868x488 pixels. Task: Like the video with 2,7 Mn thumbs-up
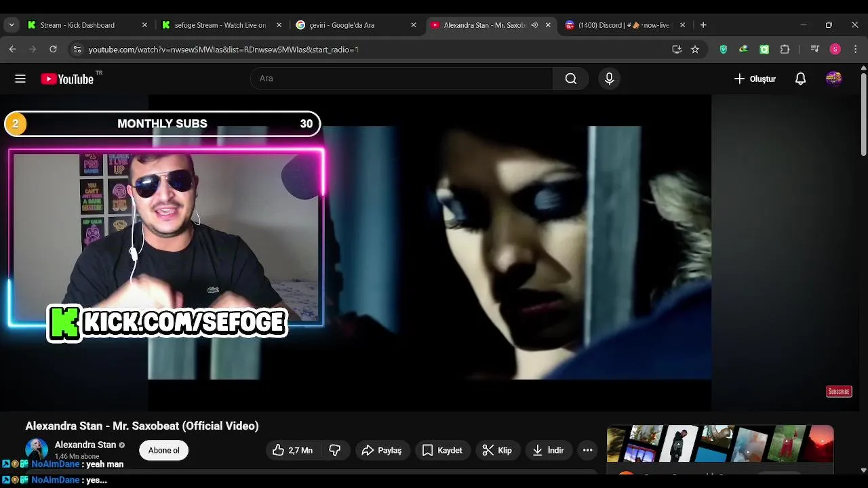[x=292, y=450]
